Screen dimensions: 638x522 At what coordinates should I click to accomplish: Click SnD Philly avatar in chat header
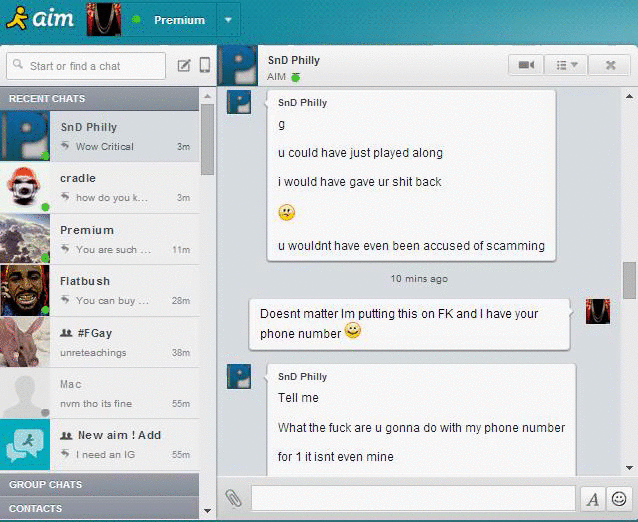click(238, 65)
